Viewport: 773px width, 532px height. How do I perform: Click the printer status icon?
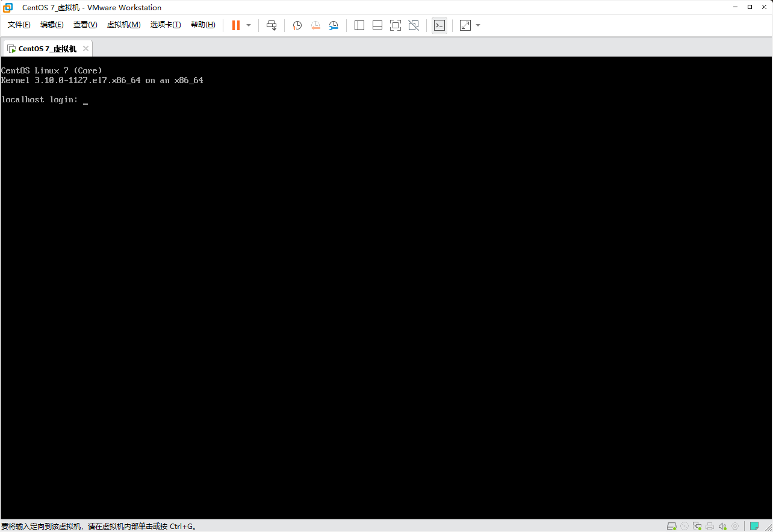[x=710, y=526]
